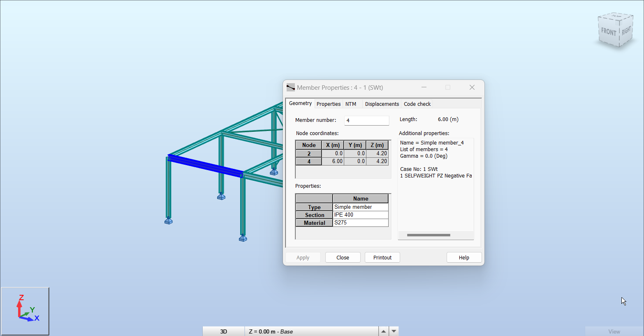644x336 pixels.
Task: Go to the Displacements tab
Action: click(382, 104)
